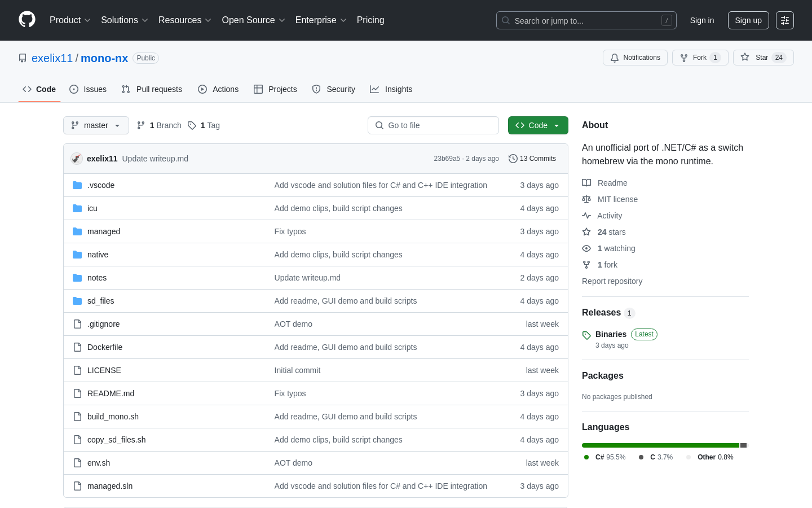812x508 pixels.
Task: Click the fork icon beside 1 fork
Action: 586,265
